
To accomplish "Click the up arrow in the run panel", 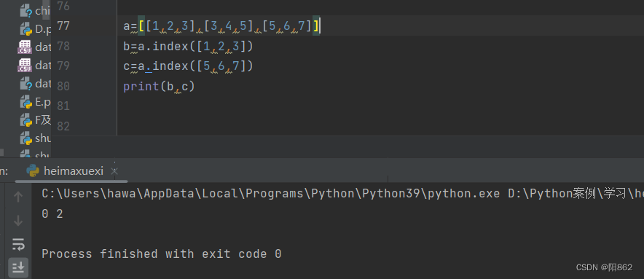I will pyautogui.click(x=18, y=197).
